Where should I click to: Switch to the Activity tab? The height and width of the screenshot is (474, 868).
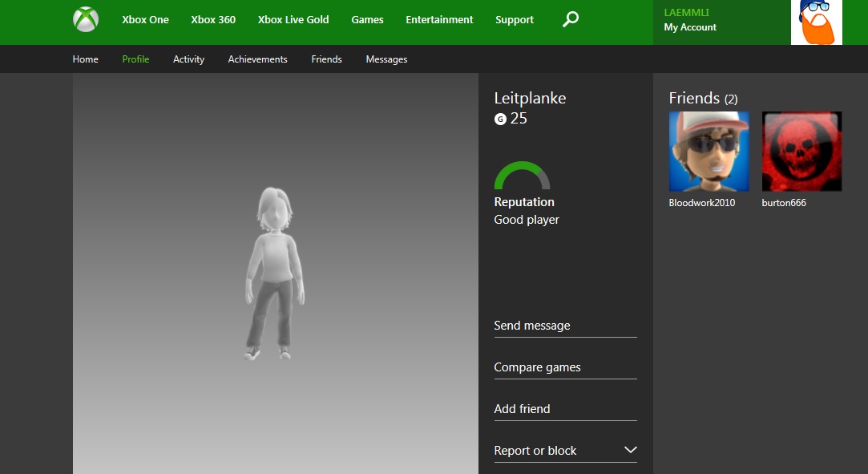(x=189, y=59)
